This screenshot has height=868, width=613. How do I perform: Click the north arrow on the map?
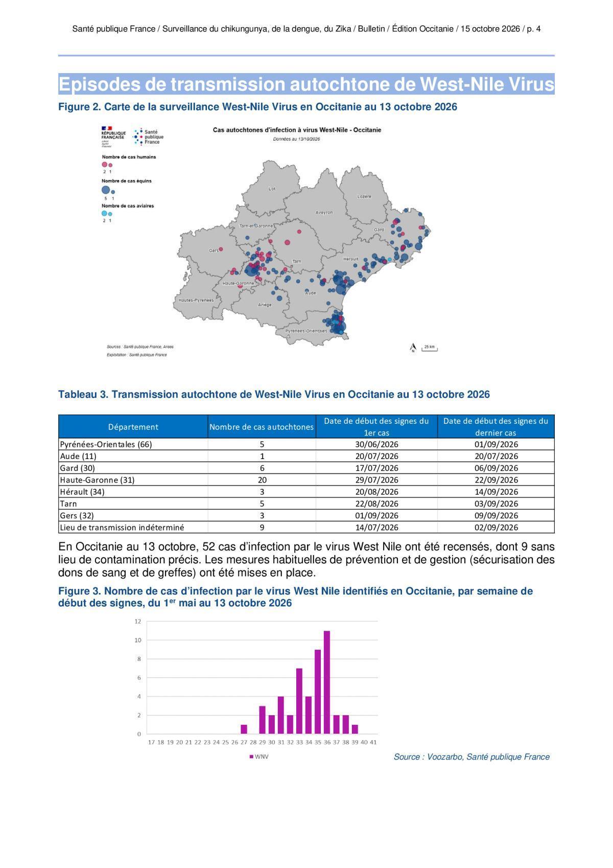click(413, 348)
